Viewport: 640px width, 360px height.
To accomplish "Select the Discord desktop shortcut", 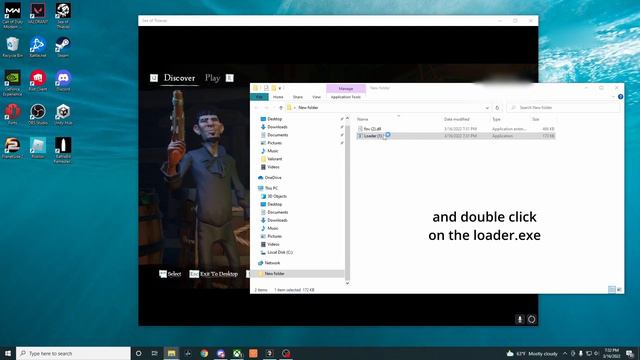I will point(63,80).
